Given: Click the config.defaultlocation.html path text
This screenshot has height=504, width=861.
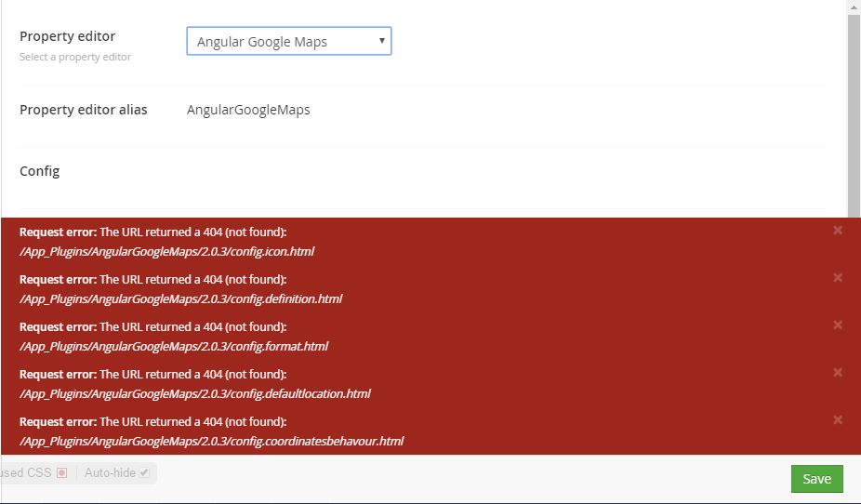Looking at the screenshot, I should tap(195, 393).
